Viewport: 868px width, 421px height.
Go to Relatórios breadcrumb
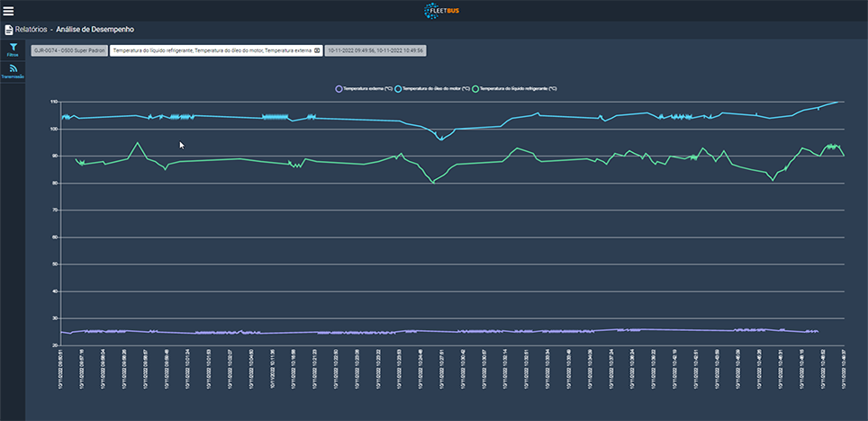pyautogui.click(x=32, y=30)
